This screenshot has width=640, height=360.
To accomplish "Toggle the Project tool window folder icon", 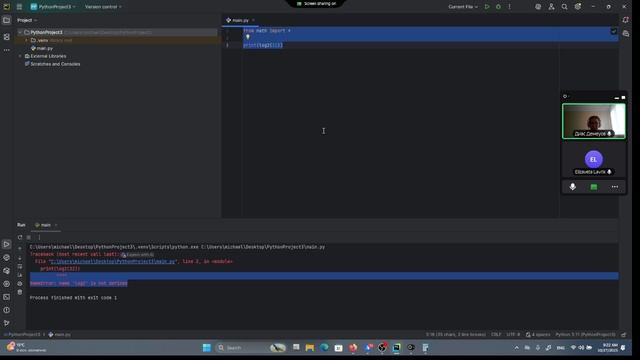I will pyautogui.click(x=7, y=20).
